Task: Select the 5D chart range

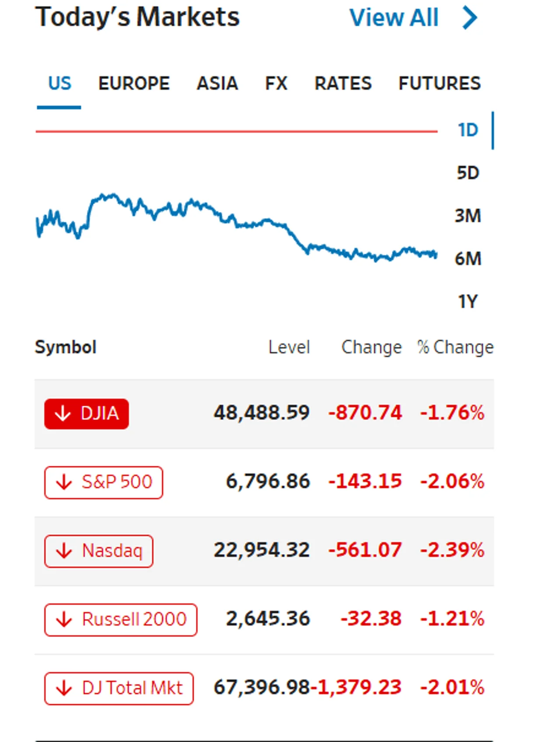Action: pyautogui.click(x=468, y=173)
